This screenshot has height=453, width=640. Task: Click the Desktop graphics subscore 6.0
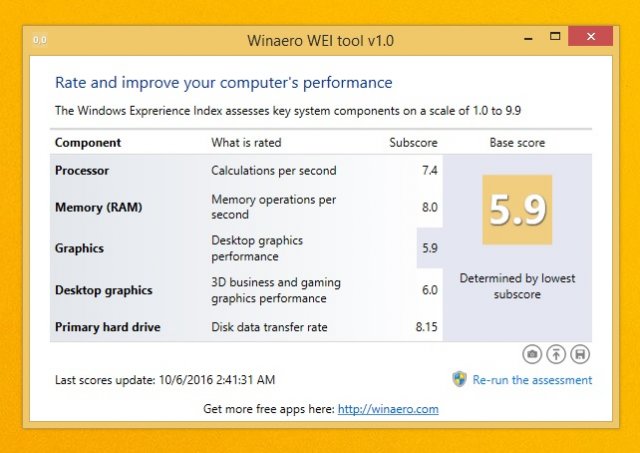pos(429,290)
